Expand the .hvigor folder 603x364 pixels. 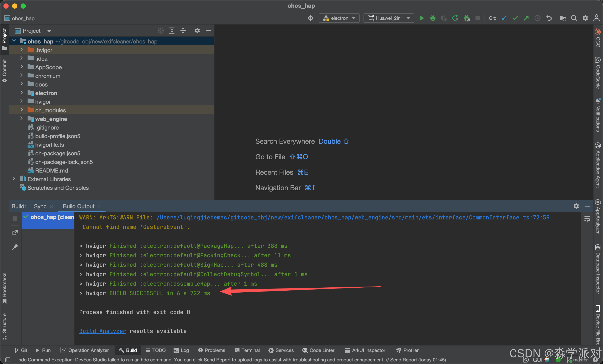click(22, 50)
